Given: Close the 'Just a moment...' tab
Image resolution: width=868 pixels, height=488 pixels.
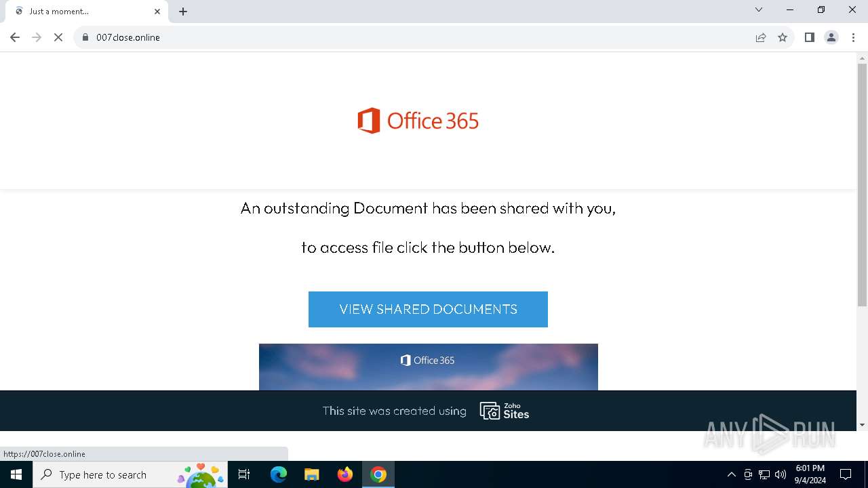Looking at the screenshot, I should (157, 12).
